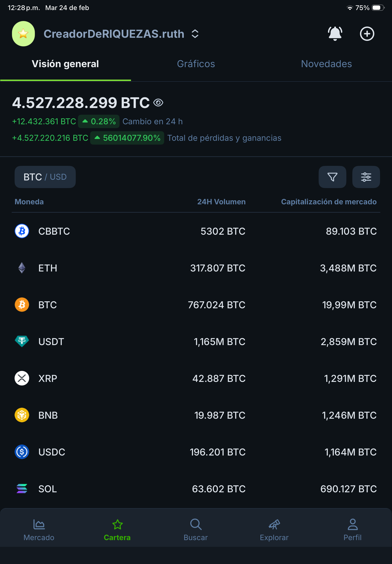The height and width of the screenshot is (564, 392).
Task: Open Buscar search in bottom bar
Action: (196, 530)
